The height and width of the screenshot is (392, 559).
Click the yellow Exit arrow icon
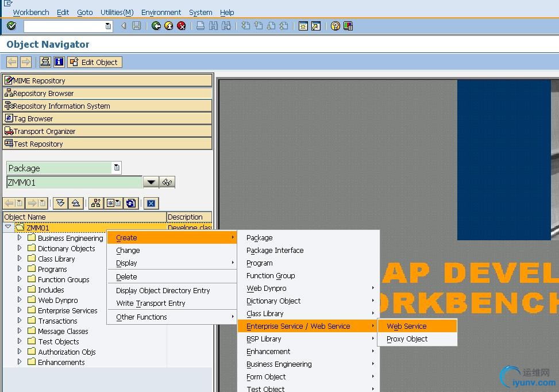pyautogui.click(x=169, y=26)
